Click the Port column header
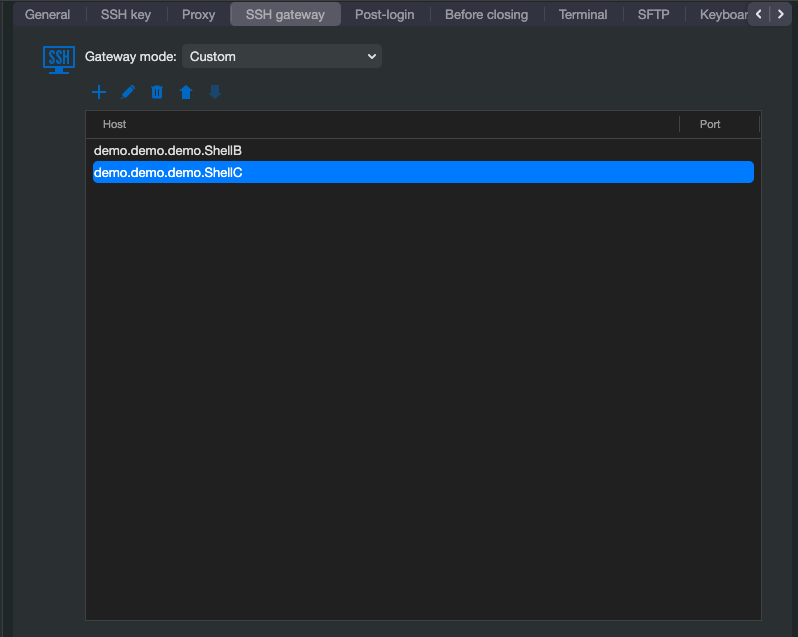 point(720,124)
